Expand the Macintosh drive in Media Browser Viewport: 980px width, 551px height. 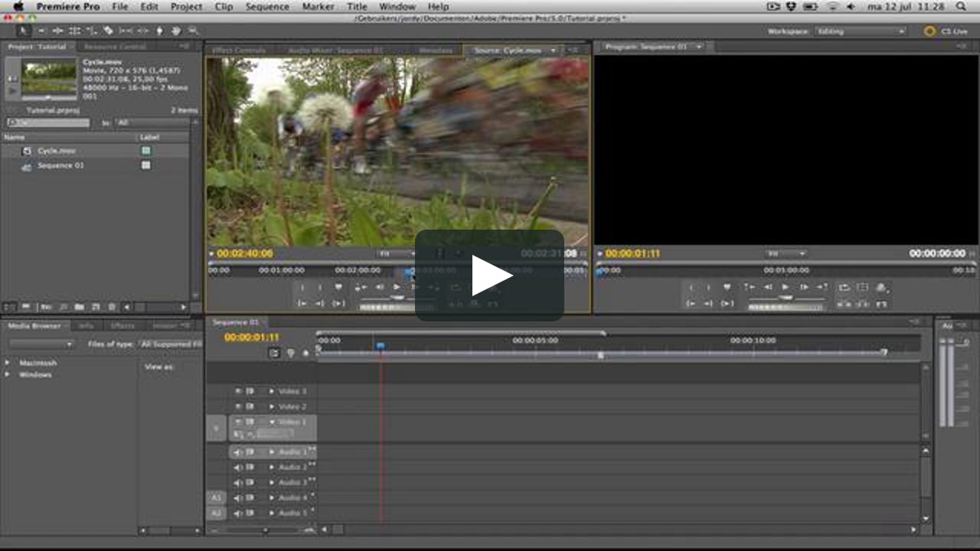[x=8, y=363]
